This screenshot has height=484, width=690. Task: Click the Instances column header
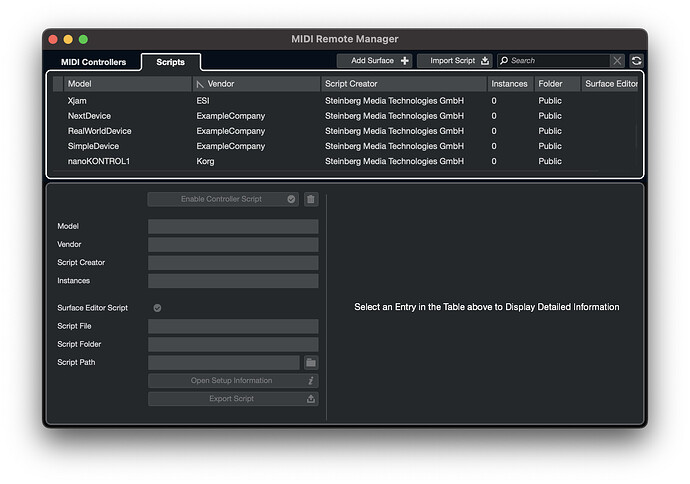(510, 84)
